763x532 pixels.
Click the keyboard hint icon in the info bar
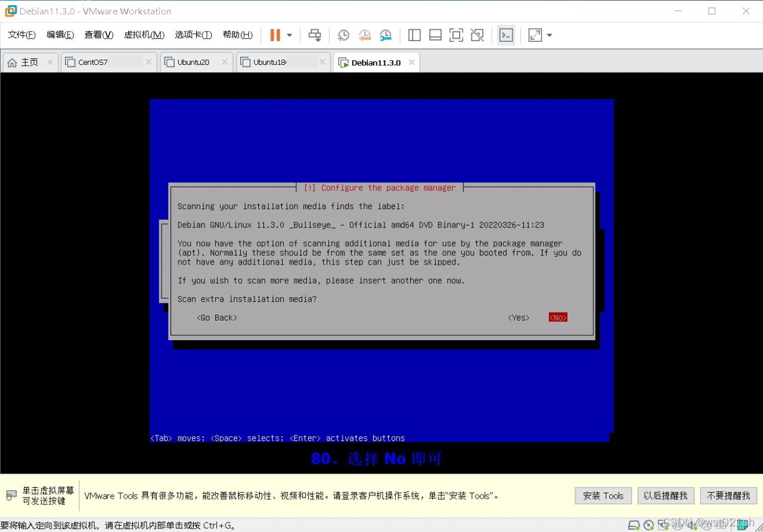point(11,495)
